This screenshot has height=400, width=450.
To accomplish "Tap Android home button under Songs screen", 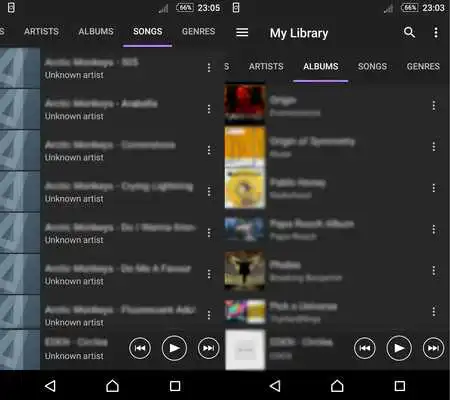I will (x=112, y=386).
